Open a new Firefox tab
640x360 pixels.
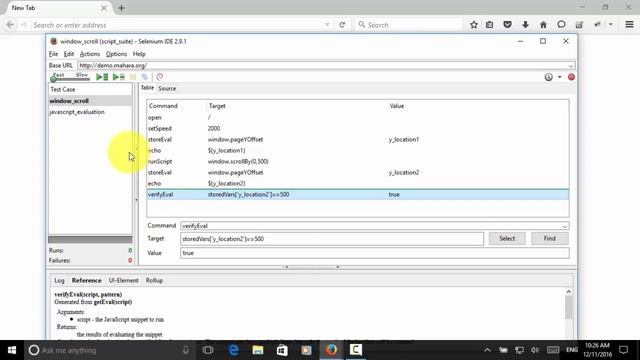click(x=121, y=8)
